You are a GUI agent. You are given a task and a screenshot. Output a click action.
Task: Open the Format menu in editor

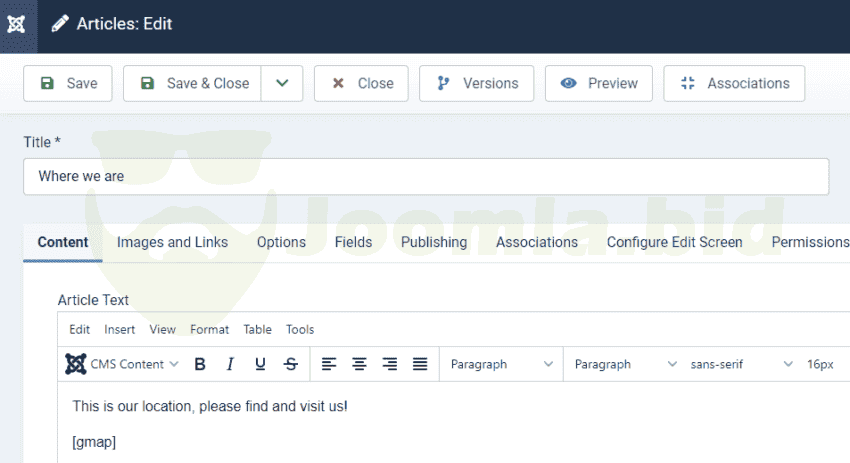tap(209, 329)
